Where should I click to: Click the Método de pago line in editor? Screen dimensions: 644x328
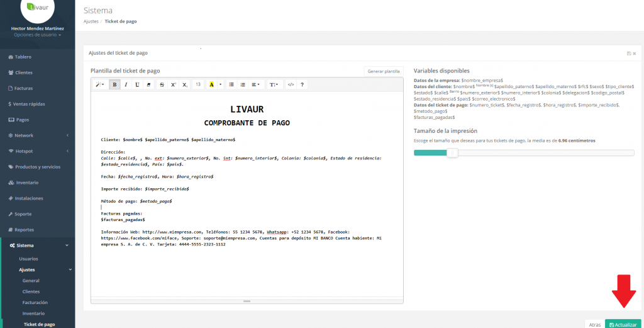coord(136,201)
